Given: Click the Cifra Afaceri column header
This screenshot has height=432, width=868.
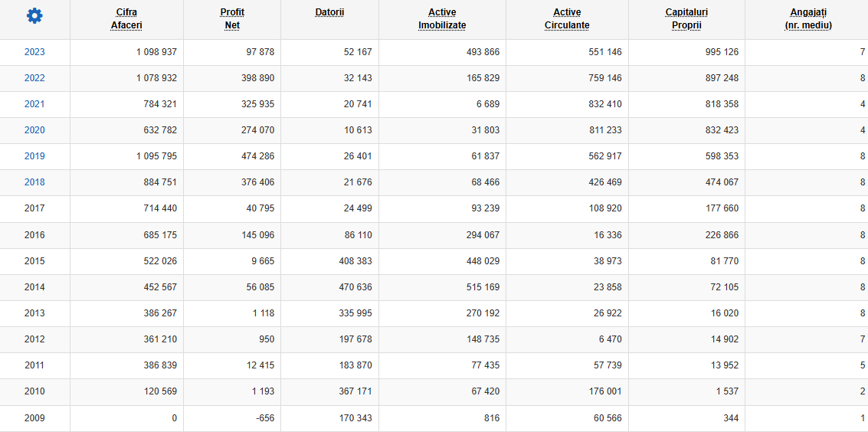Looking at the screenshot, I should (126, 18).
